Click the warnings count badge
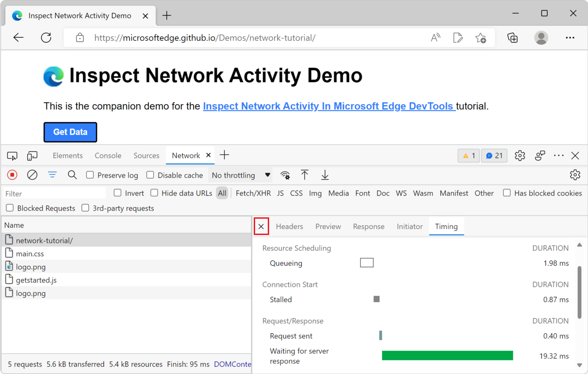 [469, 156]
